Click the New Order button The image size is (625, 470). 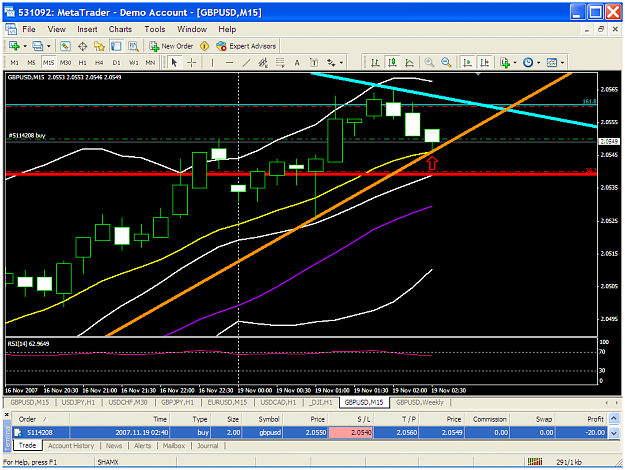coord(171,46)
